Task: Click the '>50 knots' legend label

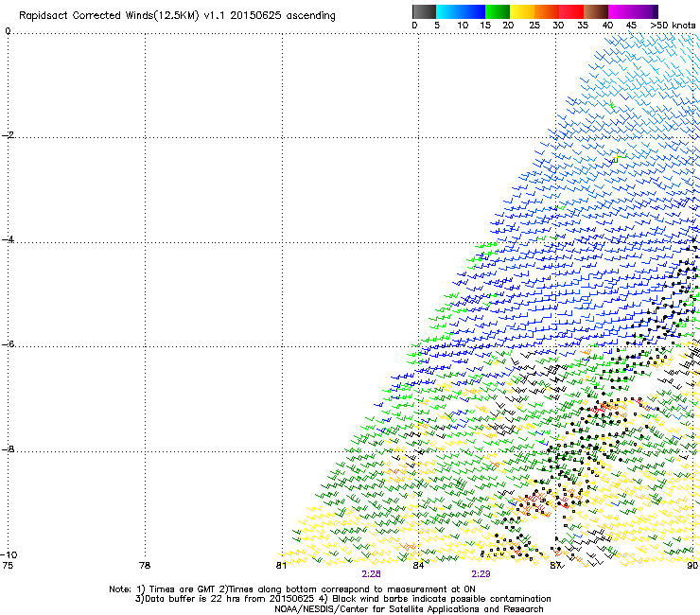Action: 673,26
